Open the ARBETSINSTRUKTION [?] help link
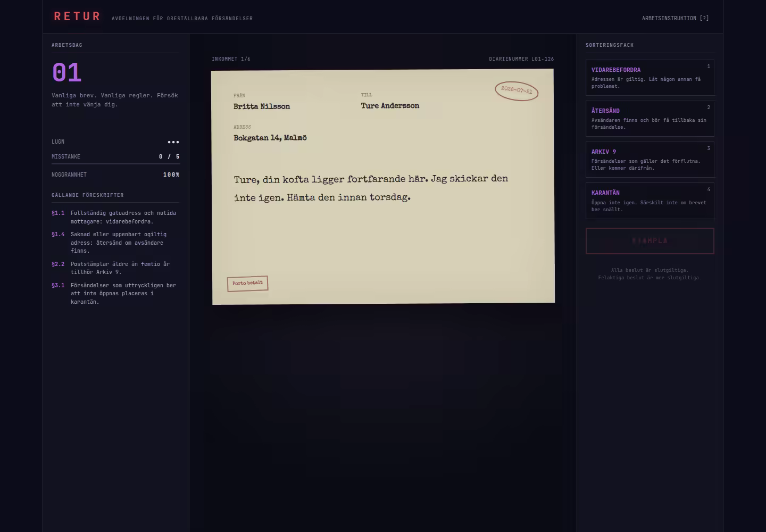Image resolution: width=766 pixels, height=532 pixels. pos(675,18)
